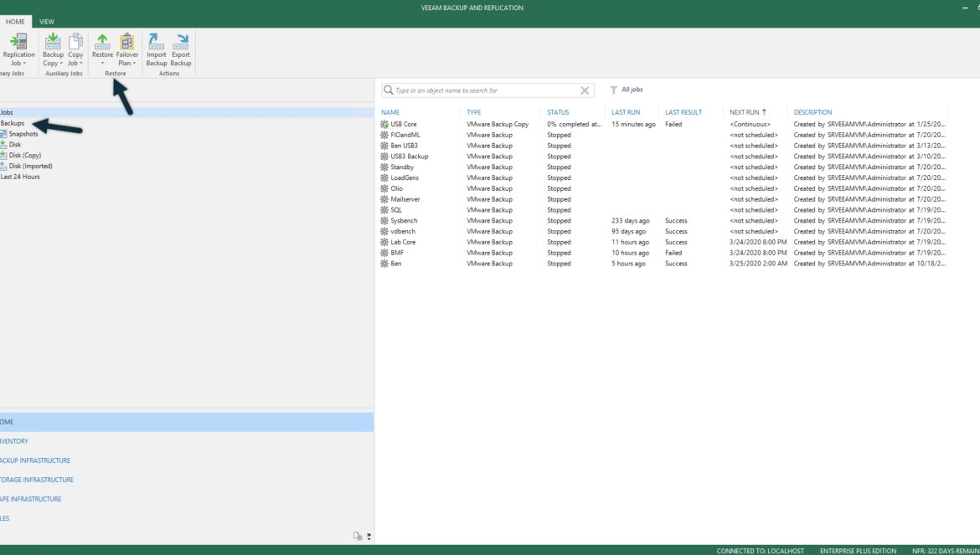Open the Copy Job dropdown arrow
The height and width of the screenshot is (555, 980).
81,63
